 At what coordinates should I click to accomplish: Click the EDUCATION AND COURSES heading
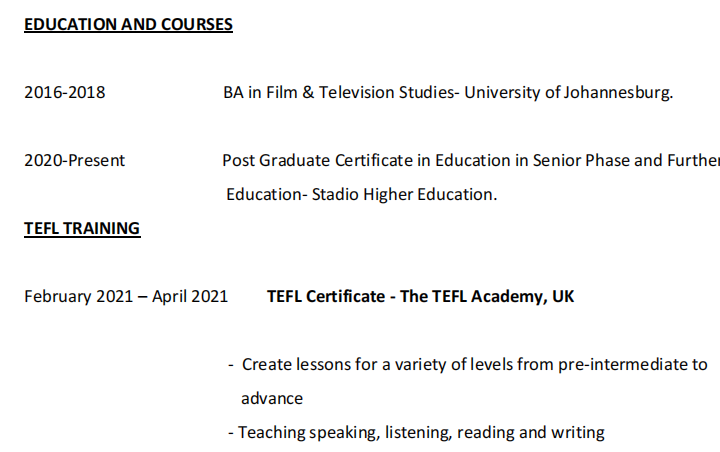pyautogui.click(x=128, y=25)
